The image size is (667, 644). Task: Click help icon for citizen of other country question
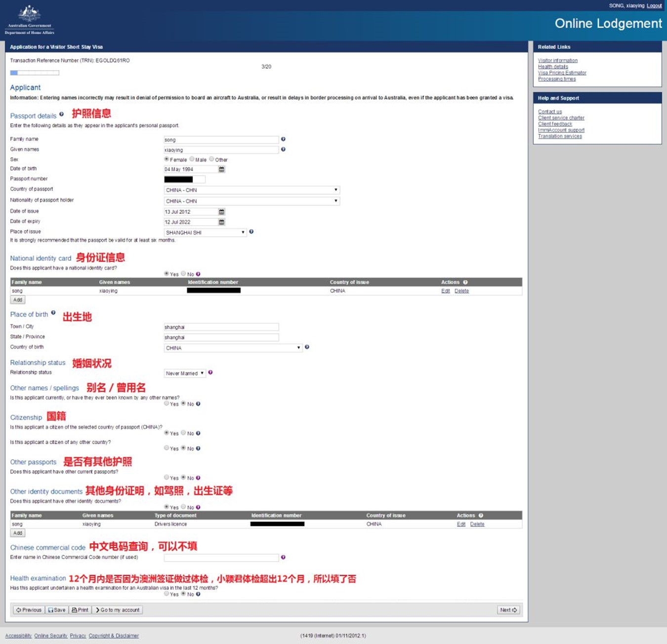pos(198,448)
